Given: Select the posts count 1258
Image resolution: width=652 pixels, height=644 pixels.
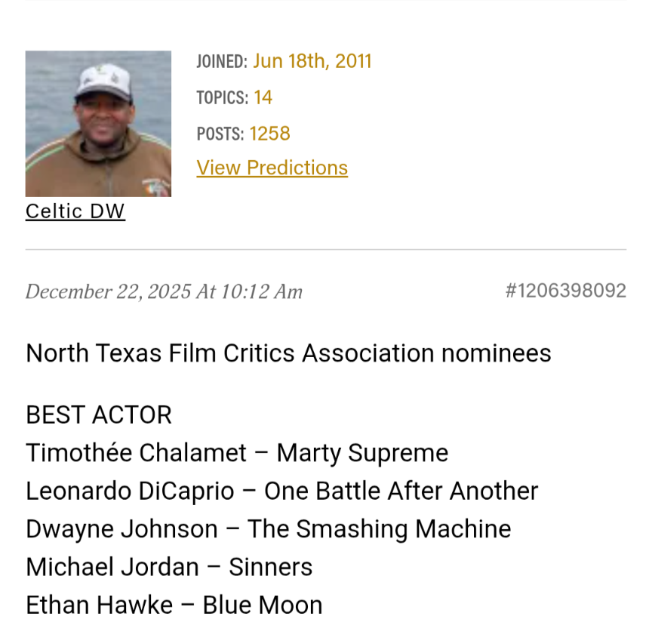Looking at the screenshot, I should click(269, 134).
